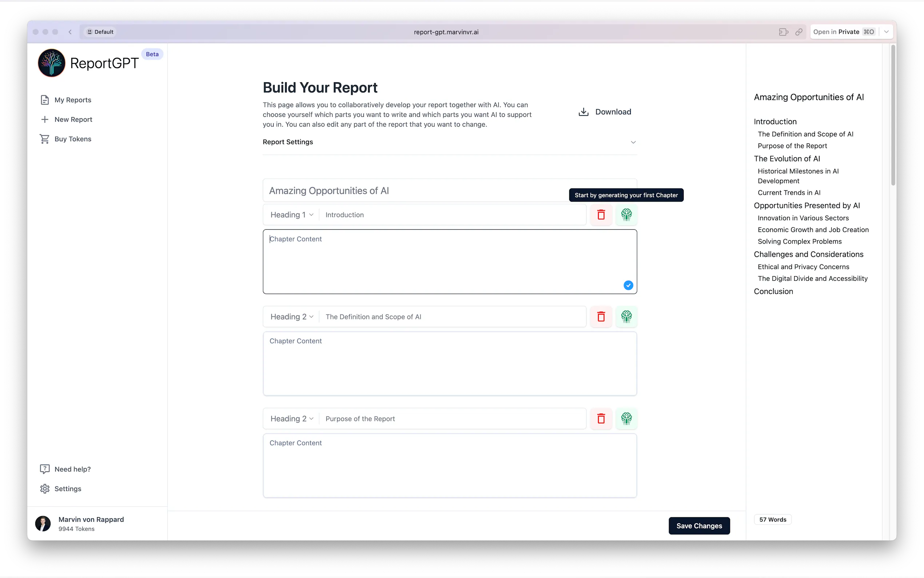Image resolution: width=924 pixels, height=578 pixels.
Task: Click the copy link icon in browser bar
Action: pos(798,32)
